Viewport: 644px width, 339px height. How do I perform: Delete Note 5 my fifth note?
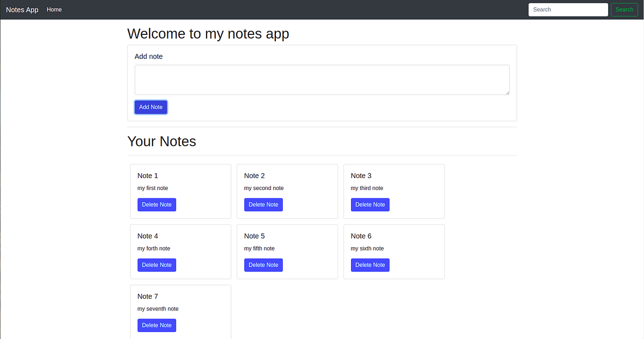[x=263, y=264]
